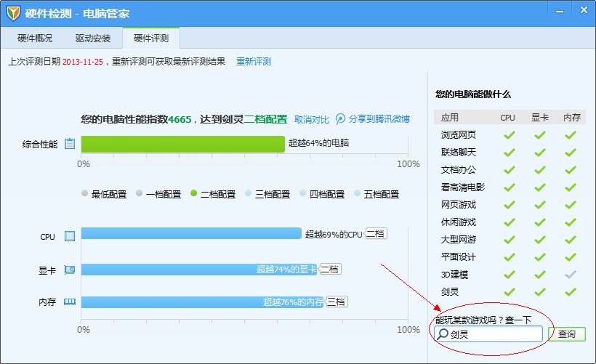Click the CPU checkmark for 联络聊天

tap(510, 153)
